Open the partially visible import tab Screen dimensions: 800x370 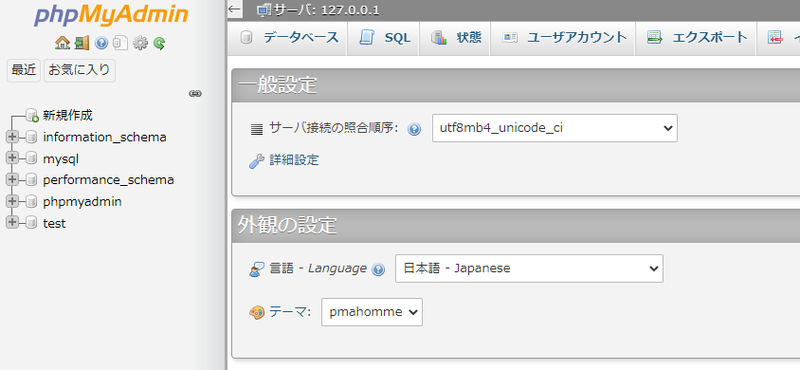(x=779, y=38)
